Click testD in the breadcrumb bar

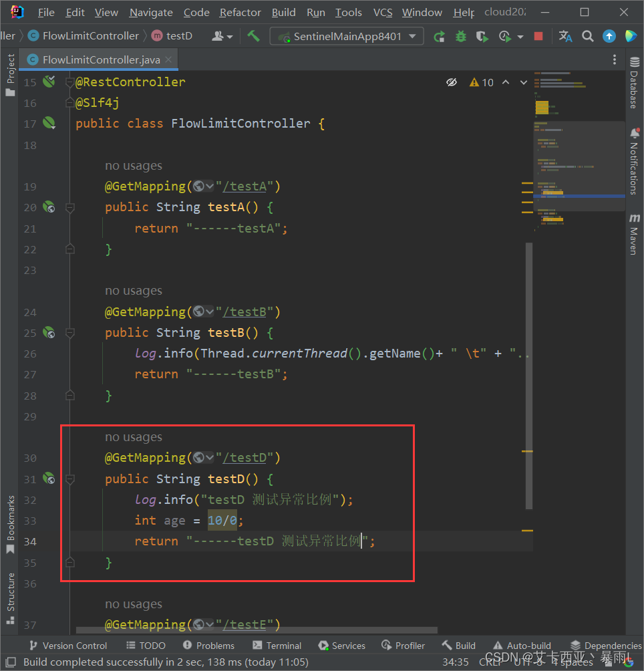point(172,36)
